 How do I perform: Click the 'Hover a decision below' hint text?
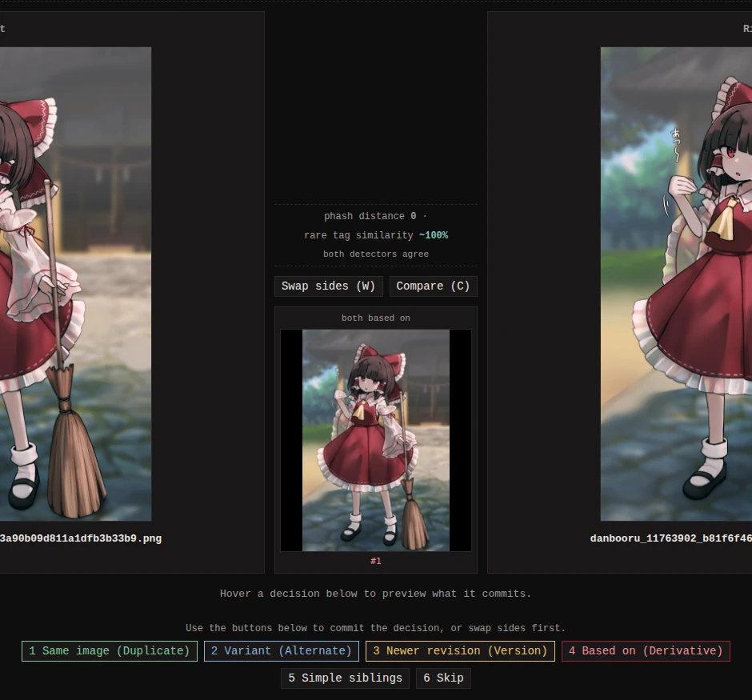coord(376,594)
